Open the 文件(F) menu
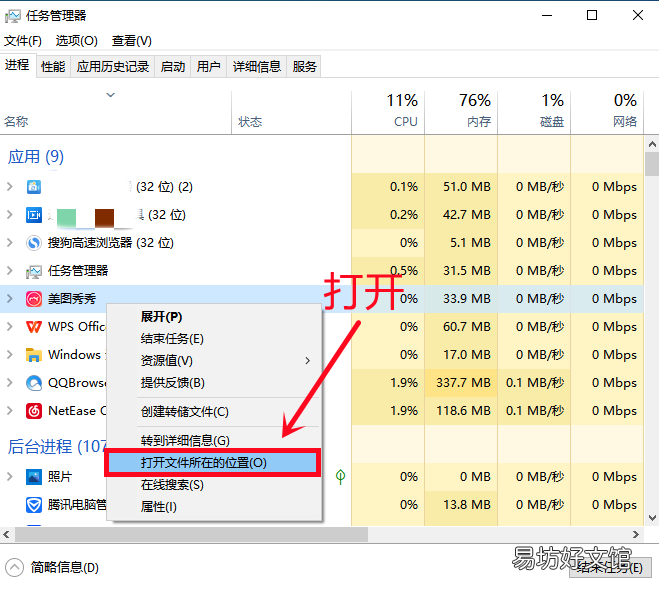Viewport: 659px width, 590px height. pyautogui.click(x=23, y=41)
